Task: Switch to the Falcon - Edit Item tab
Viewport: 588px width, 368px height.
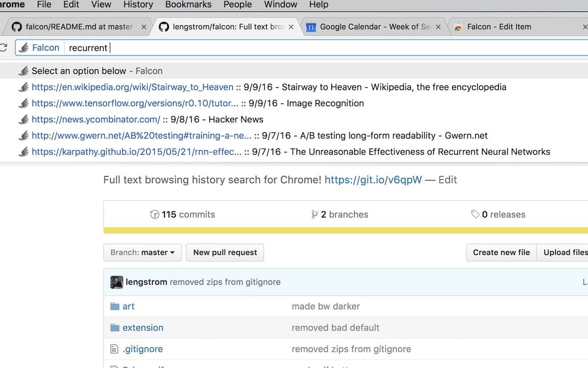Action: [500, 26]
